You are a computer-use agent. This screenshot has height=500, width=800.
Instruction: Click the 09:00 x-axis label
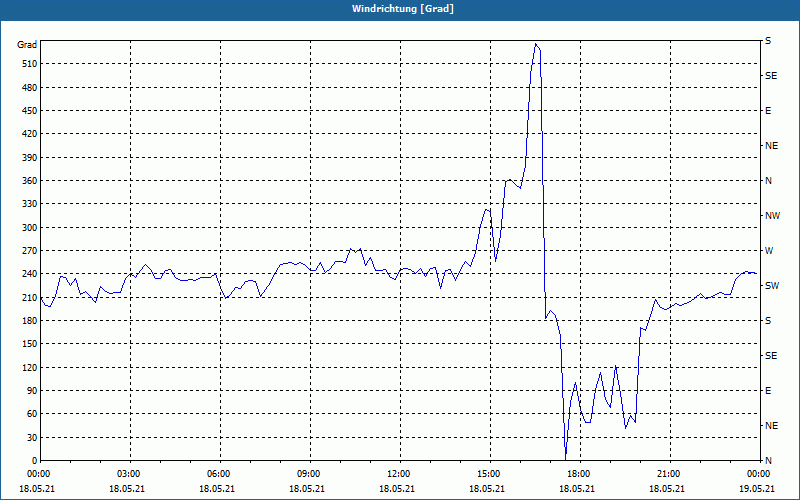(x=307, y=474)
